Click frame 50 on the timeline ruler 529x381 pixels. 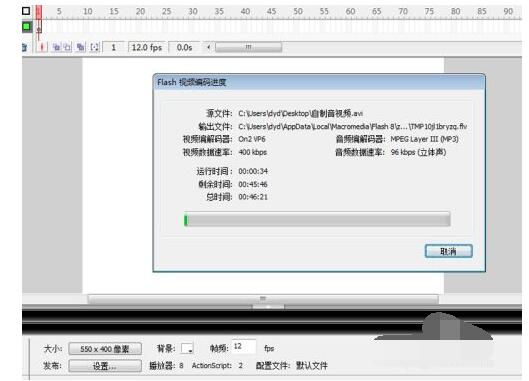(x=298, y=11)
